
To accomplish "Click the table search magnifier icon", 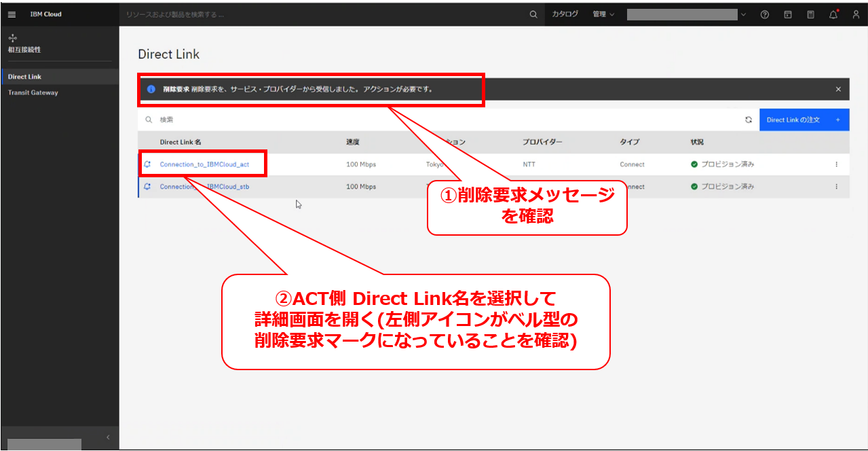I will tap(149, 120).
